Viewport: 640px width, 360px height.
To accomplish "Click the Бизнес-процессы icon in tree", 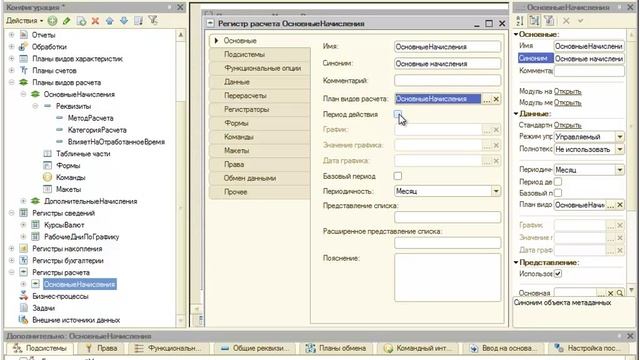I will tap(24, 296).
